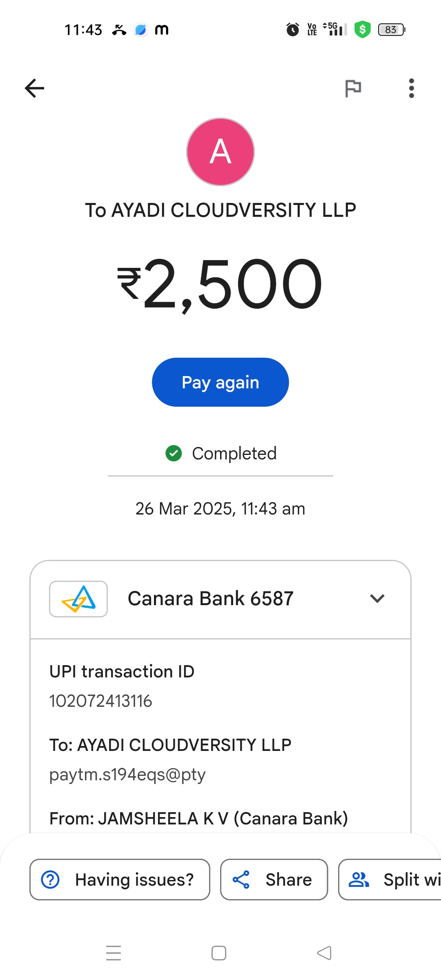Tap the ₹2,500 amount text
The image size is (441, 980).
[220, 284]
